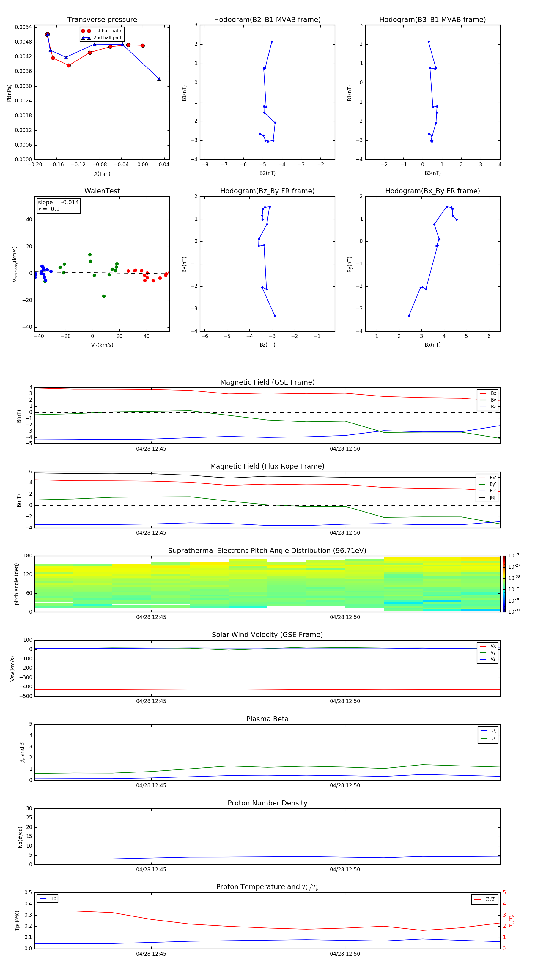The height and width of the screenshot is (980, 535).
Task: Click the '|B|' legend entry in Flux Rope plot
Action: 487,498
